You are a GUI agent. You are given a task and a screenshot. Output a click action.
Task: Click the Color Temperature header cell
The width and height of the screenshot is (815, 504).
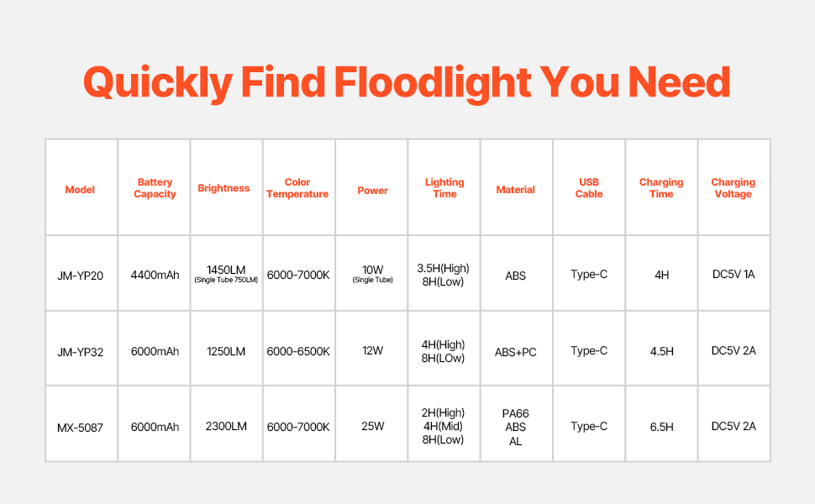point(297,188)
